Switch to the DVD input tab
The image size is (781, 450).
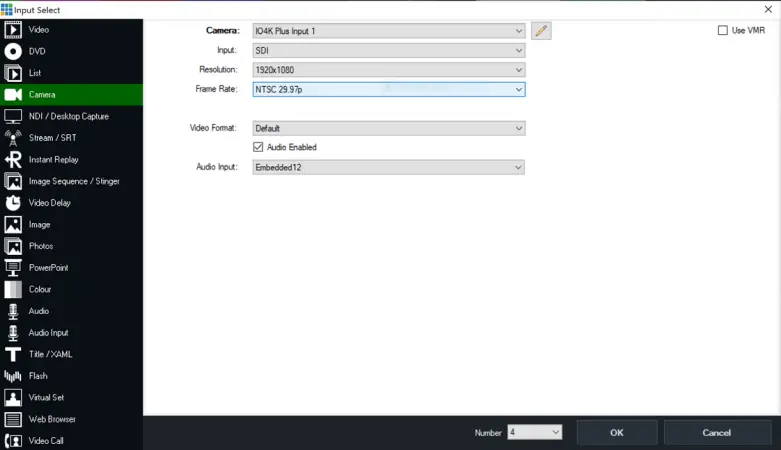pyautogui.click(x=71, y=51)
